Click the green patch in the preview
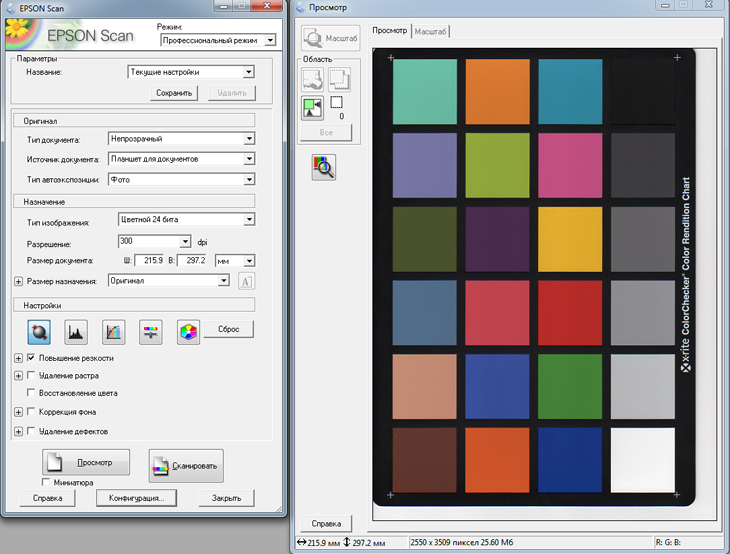This screenshot has width=730, height=554. pyautogui.click(x=570, y=386)
